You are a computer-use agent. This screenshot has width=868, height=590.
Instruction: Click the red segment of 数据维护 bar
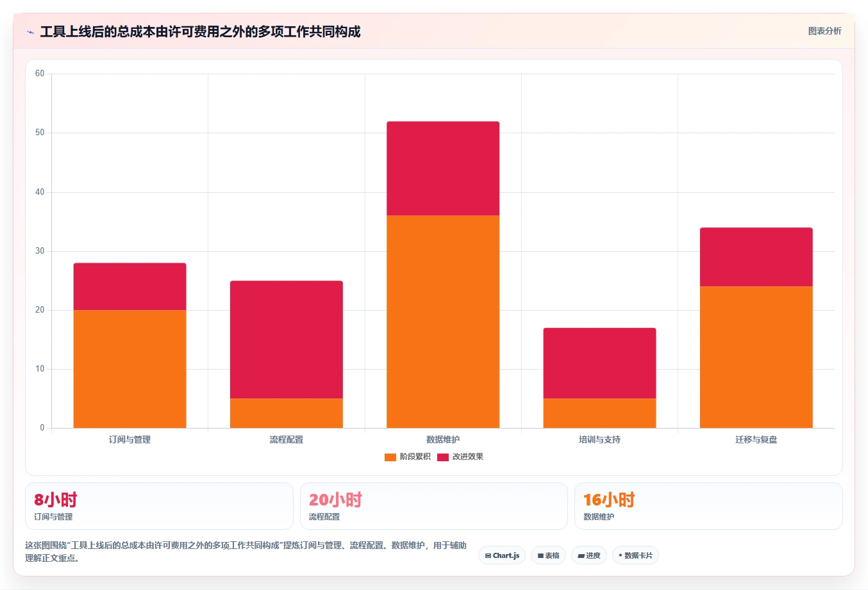click(443, 168)
